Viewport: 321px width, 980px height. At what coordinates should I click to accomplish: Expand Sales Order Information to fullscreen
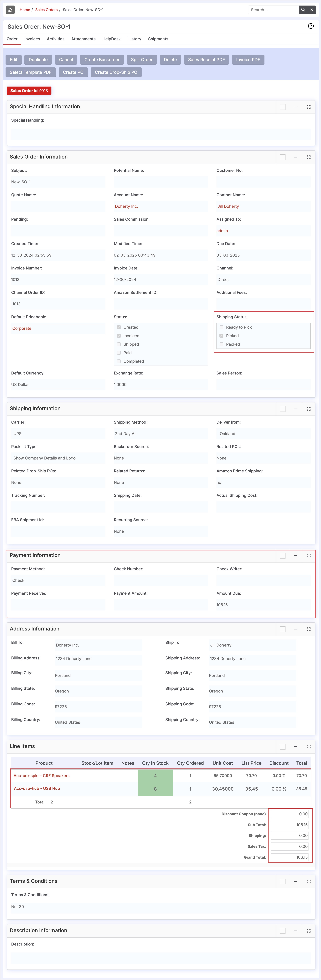[309, 157]
